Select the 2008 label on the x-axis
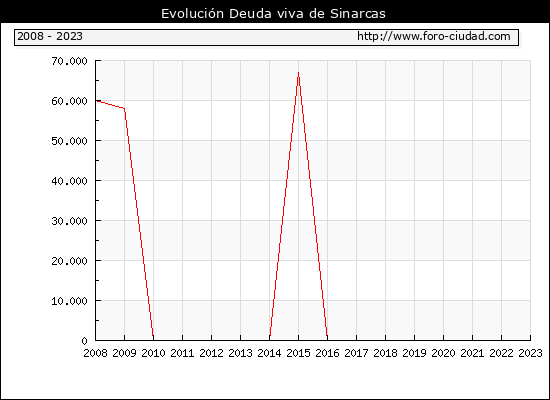Viewport: 550px width, 400px height. click(x=95, y=353)
